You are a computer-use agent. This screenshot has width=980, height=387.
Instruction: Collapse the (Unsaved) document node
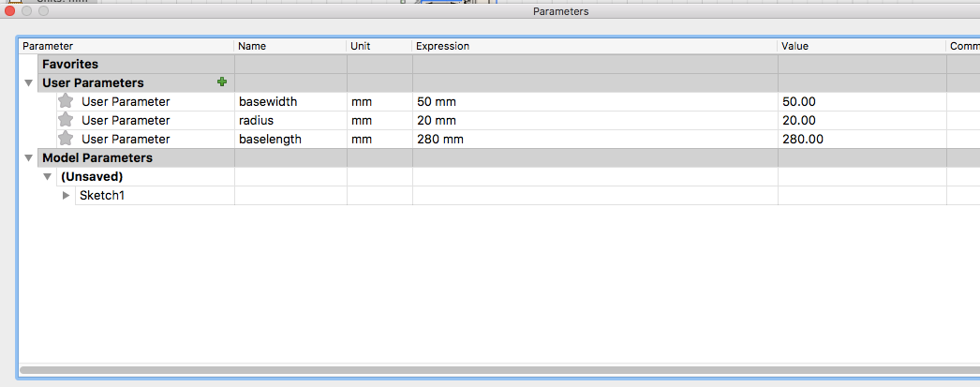click(48, 176)
